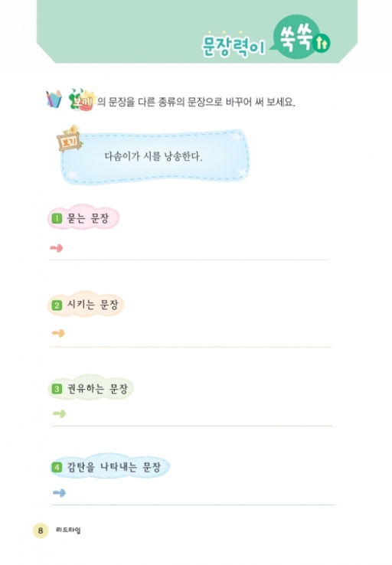Click the pink arrow under 묻는 문장
This screenshot has height=565, width=392.
pos(56,248)
